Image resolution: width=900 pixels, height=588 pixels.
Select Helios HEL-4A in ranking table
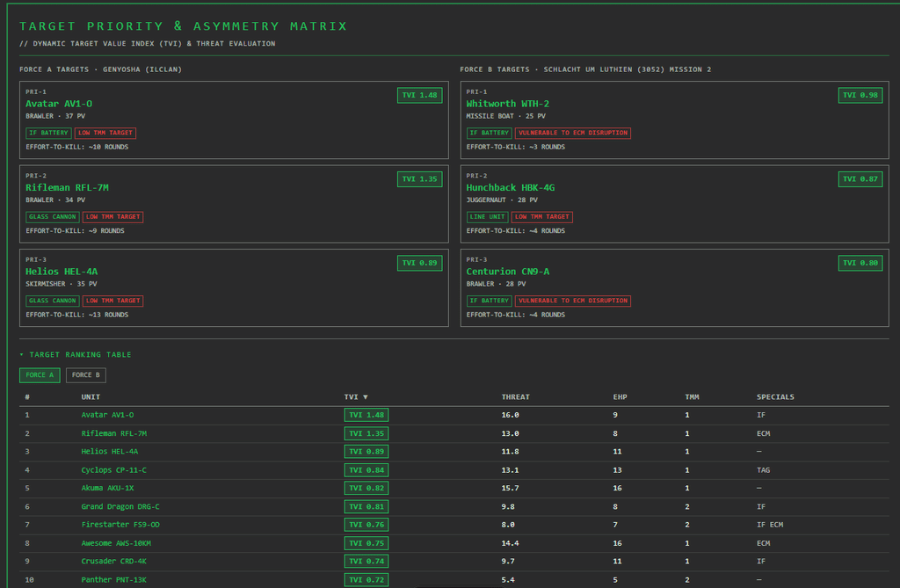pos(110,452)
